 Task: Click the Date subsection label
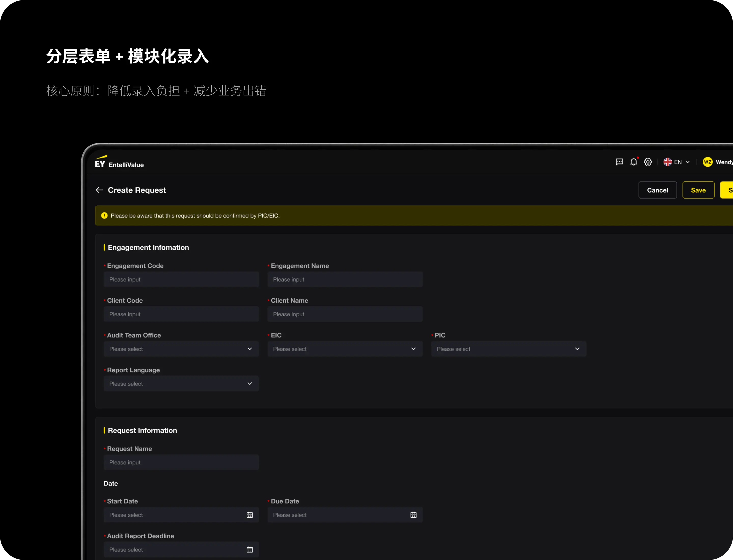tap(111, 483)
